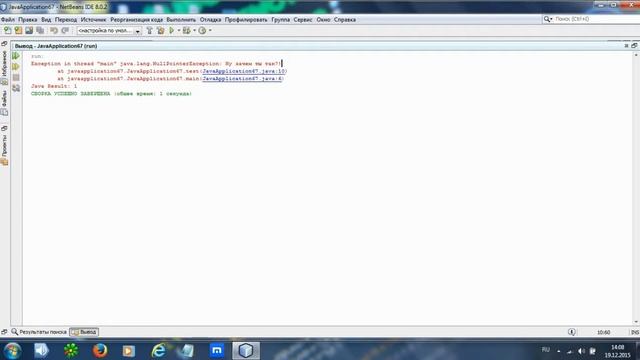Screen dimensions: 640x360
Task: Click the Exception in thread main line
Action: (x=156, y=64)
